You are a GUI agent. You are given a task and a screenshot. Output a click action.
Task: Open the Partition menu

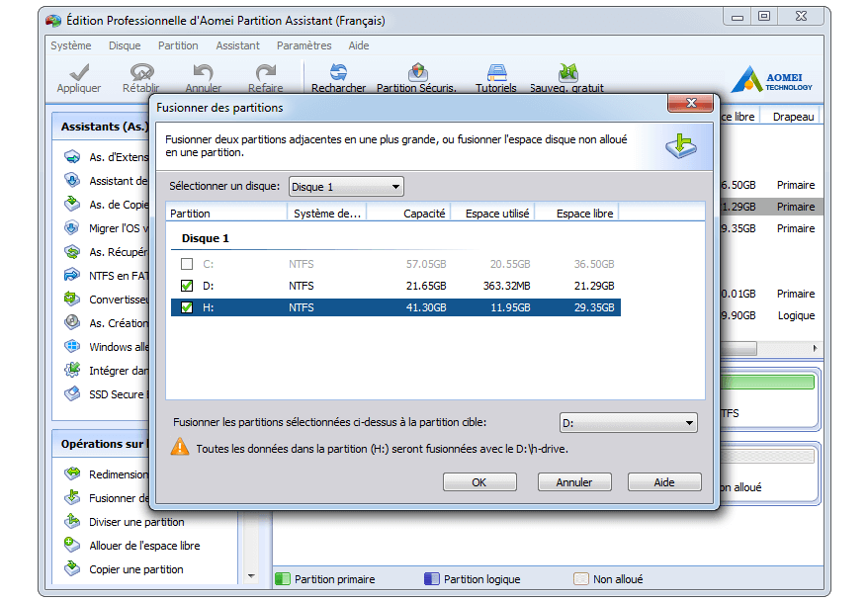tap(178, 45)
